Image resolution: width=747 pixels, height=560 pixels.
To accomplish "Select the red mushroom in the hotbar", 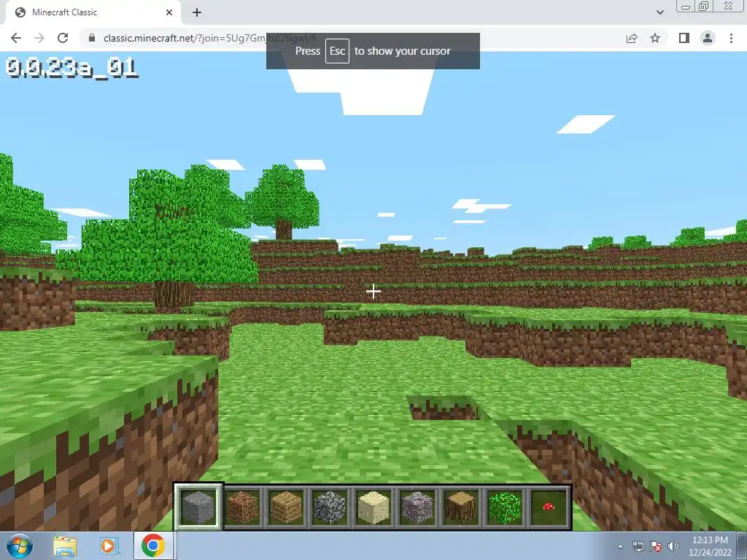I will (x=549, y=507).
